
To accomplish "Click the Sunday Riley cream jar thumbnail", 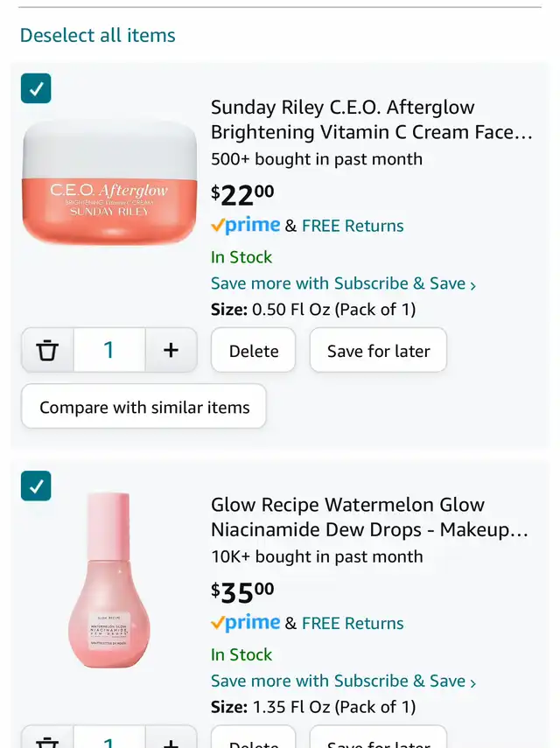I will coord(109,182).
